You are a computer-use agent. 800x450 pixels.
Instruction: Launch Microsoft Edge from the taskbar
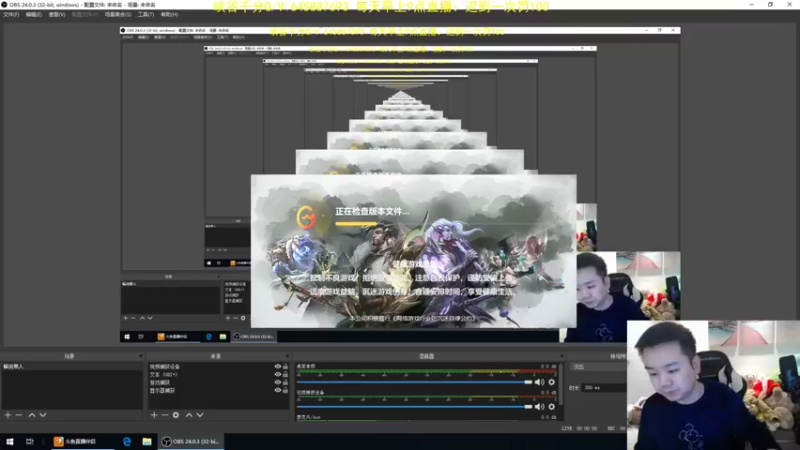pos(127,441)
